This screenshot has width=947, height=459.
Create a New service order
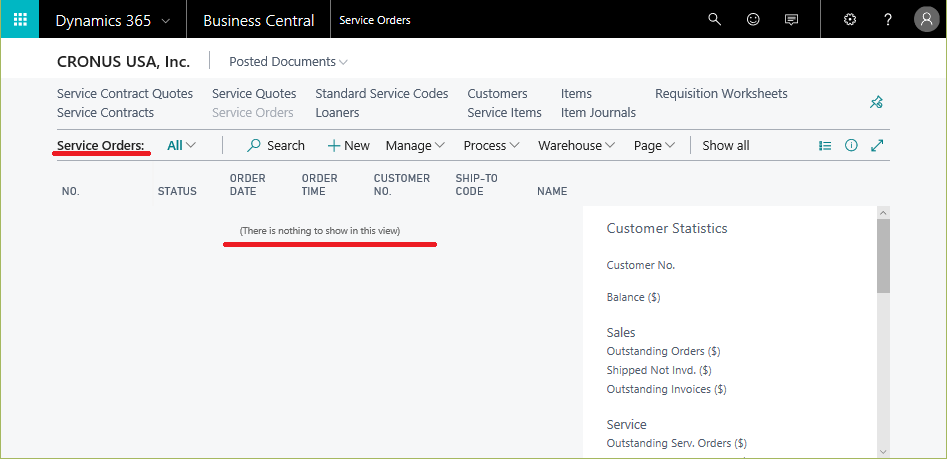pyautogui.click(x=348, y=146)
